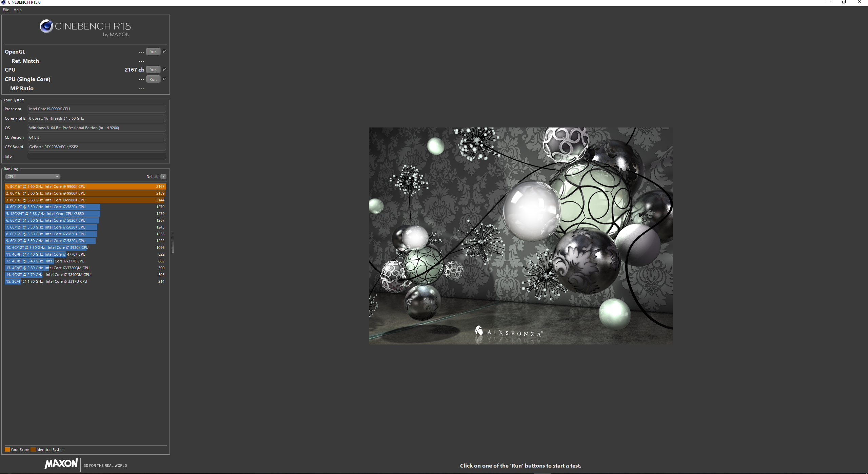Image resolution: width=868 pixels, height=474 pixels.
Task: Open the ranking type CPU dropdown
Action: click(33, 177)
